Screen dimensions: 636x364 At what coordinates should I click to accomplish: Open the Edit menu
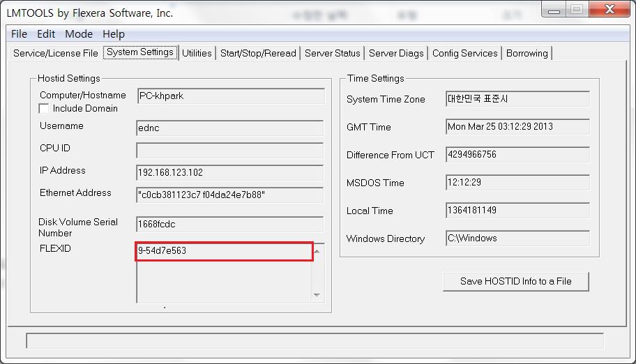(x=46, y=34)
